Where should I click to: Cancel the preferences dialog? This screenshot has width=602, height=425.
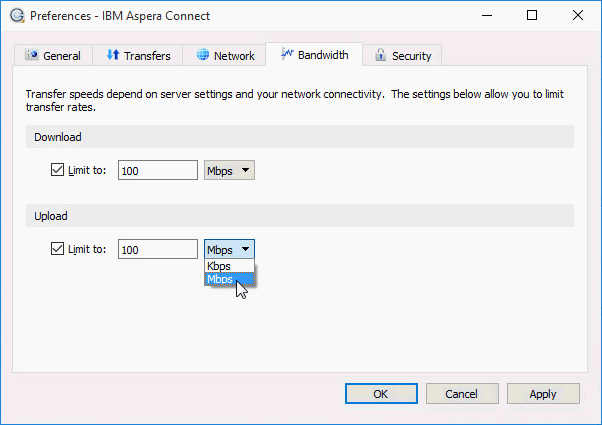(461, 394)
